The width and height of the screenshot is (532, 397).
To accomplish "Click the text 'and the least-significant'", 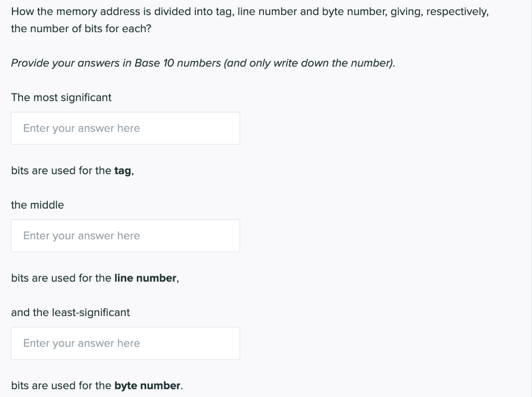I will (70, 312).
